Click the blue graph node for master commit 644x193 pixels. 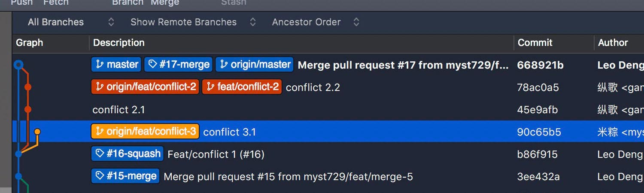click(18, 65)
